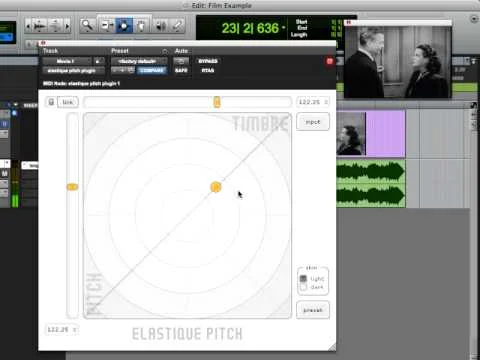Click the Preset settings circular icon
This screenshot has height=360, width=480.
click(x=165, y=51)
